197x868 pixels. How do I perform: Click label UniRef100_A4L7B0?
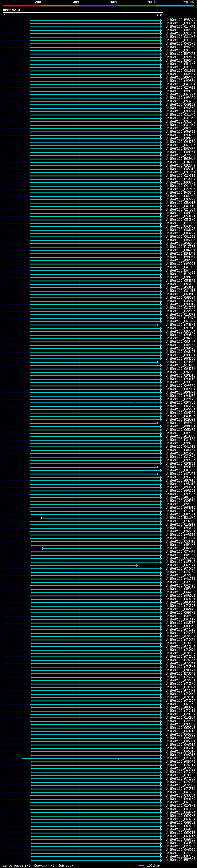tap(180, 792)
